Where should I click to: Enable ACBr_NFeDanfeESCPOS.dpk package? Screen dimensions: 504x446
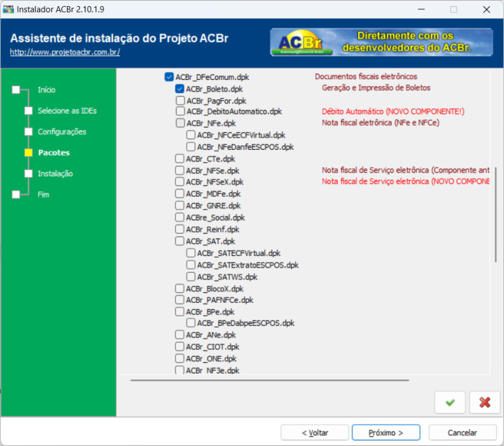(x=191, y=146)
